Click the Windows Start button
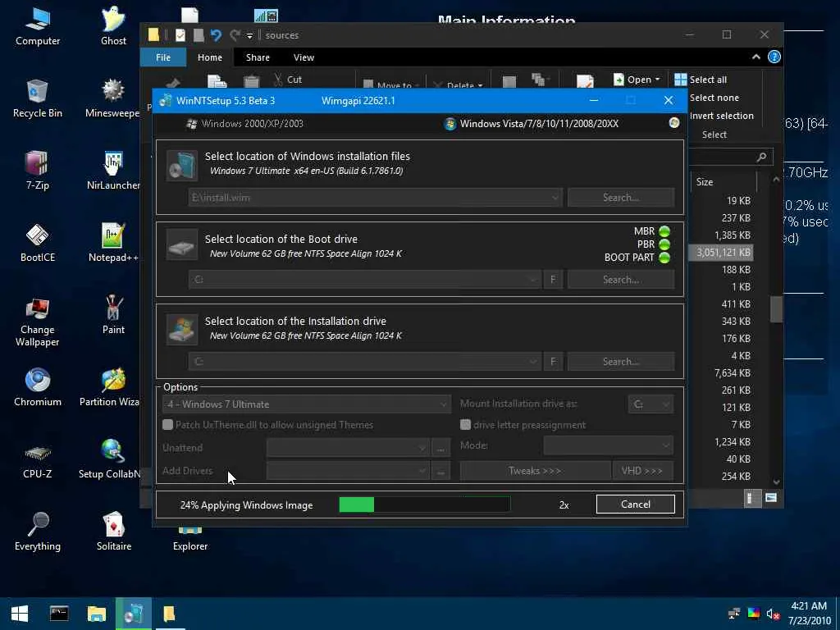Screen dimensions: 840x630 (x=20, y=614)
